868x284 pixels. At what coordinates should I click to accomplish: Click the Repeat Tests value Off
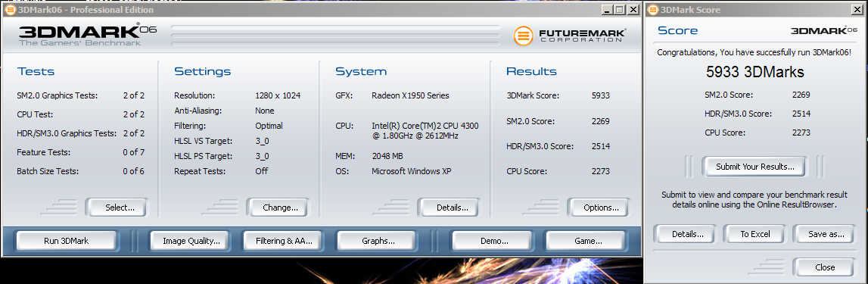pyautogui.click(x=261, y=171)
